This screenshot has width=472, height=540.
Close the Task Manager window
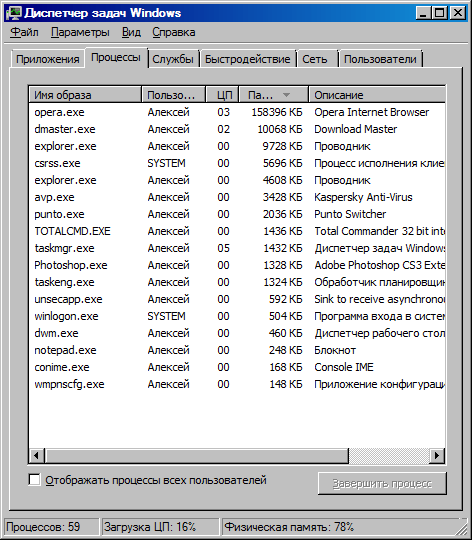(x=458, y=13)
